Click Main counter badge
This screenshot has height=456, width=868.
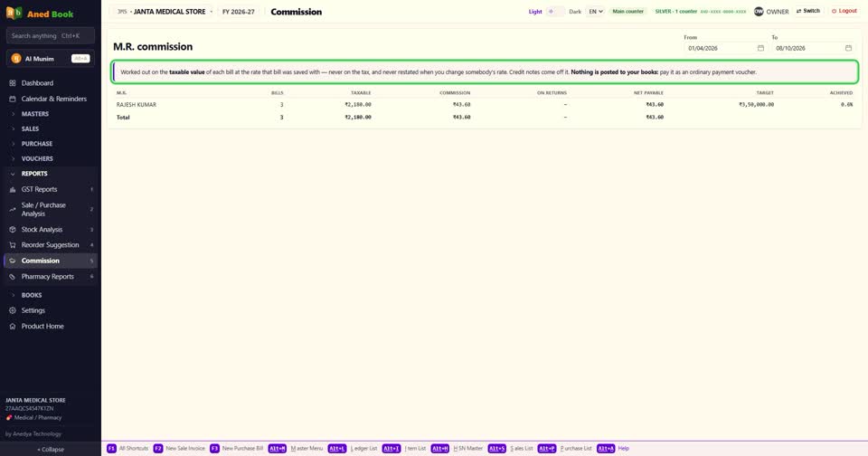point(627,11)
